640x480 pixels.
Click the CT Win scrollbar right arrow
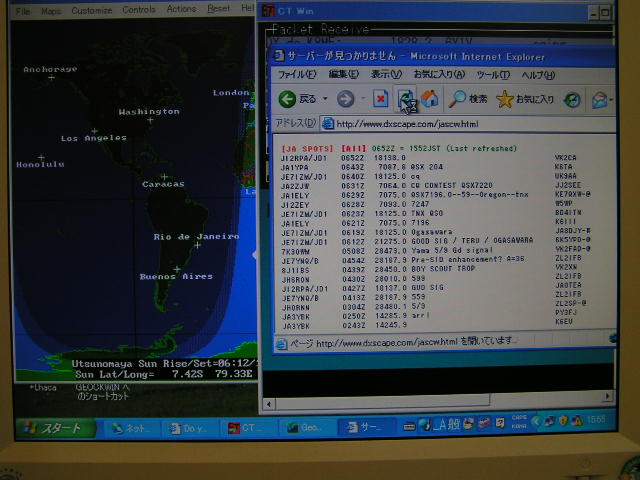pos(608,396)
